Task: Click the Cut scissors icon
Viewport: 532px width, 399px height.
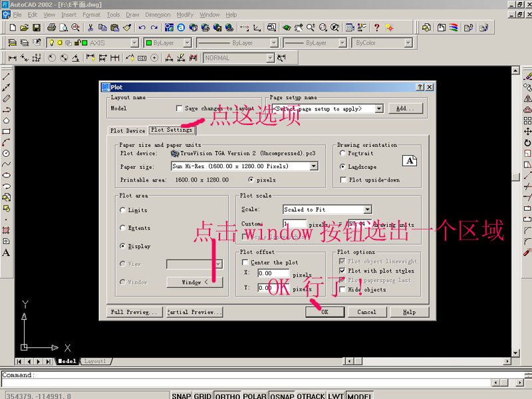Action: (x=90, y=27)
